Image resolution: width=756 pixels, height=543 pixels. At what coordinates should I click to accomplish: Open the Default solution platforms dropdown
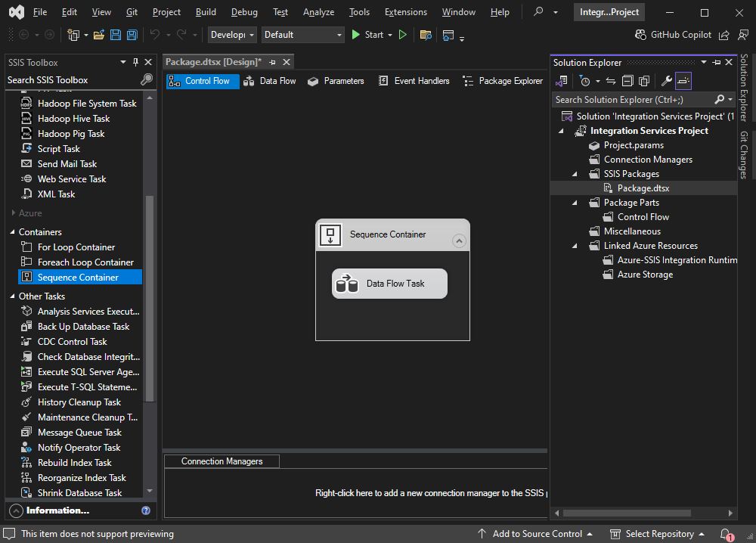click(303, 35)
